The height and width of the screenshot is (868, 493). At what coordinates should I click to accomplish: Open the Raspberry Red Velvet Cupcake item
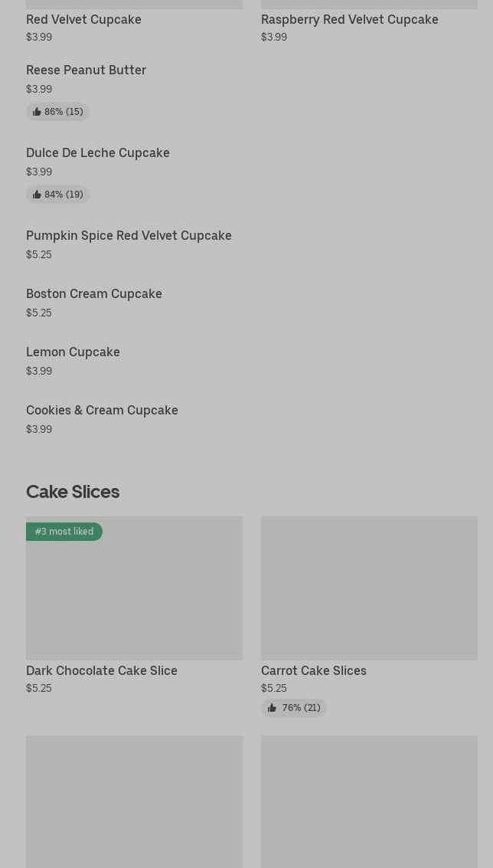(x=350, y=19)
